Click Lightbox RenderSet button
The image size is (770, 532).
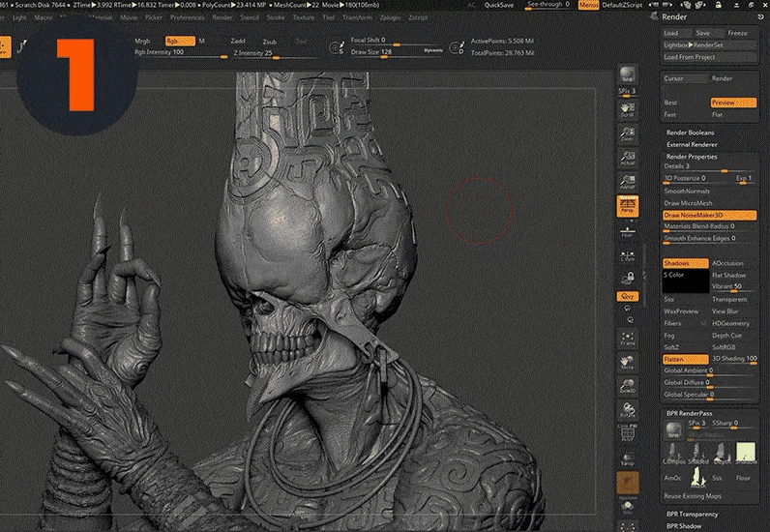709,45
